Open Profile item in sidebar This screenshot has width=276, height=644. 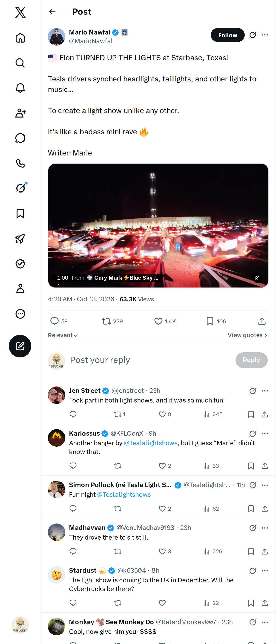20,288
